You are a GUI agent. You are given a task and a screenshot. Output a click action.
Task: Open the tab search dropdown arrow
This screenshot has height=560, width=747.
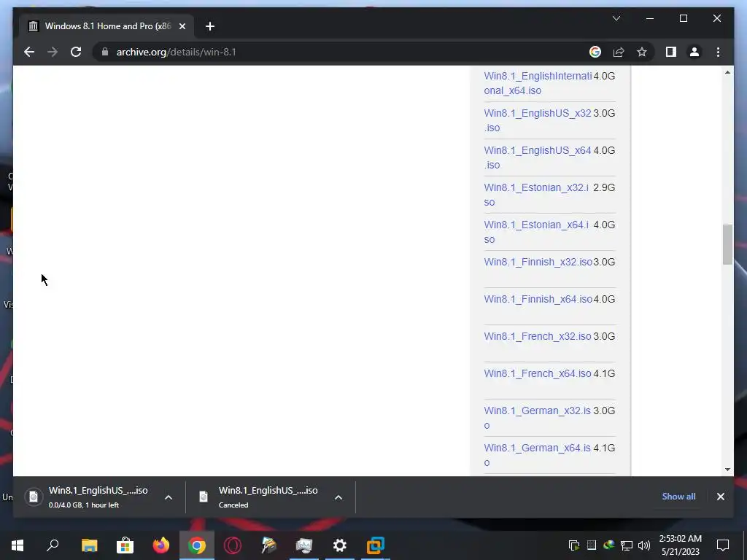[616, 18]
